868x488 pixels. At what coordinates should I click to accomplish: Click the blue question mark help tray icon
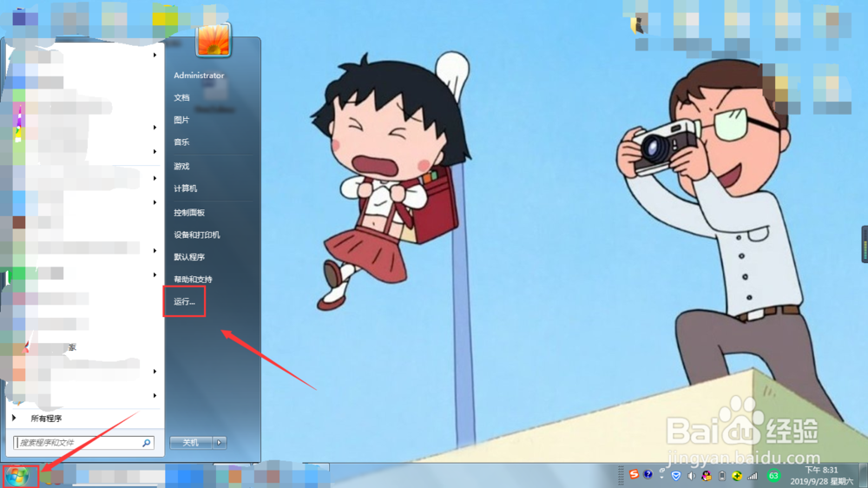tap(648, 475)
